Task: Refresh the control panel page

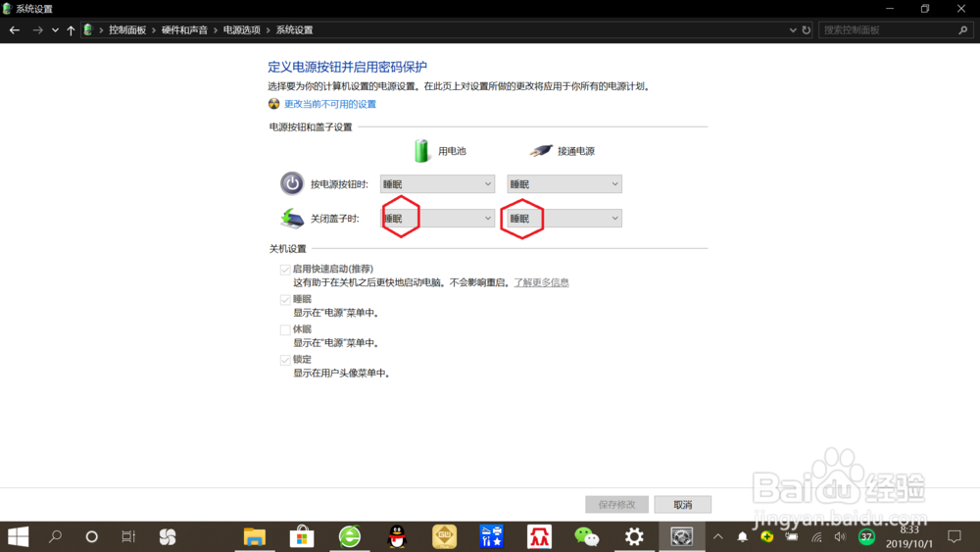Action: (807, 30)
